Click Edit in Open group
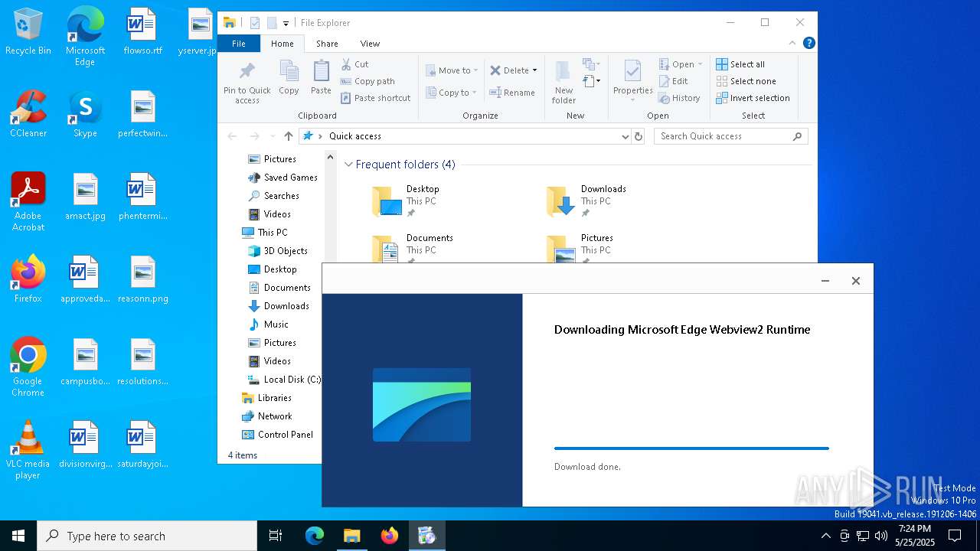Image resolution: width=980 pixels, height=551 pixels. coord(673,81)
